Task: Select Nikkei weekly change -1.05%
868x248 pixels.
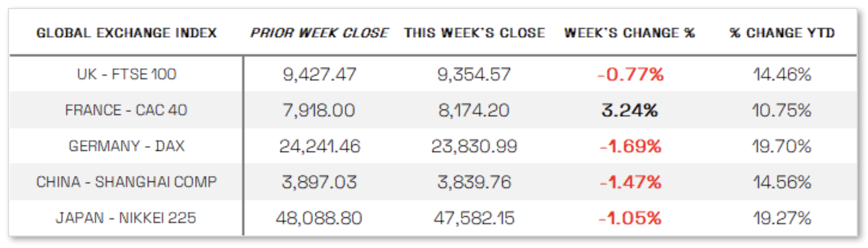Action: (630, 218)
